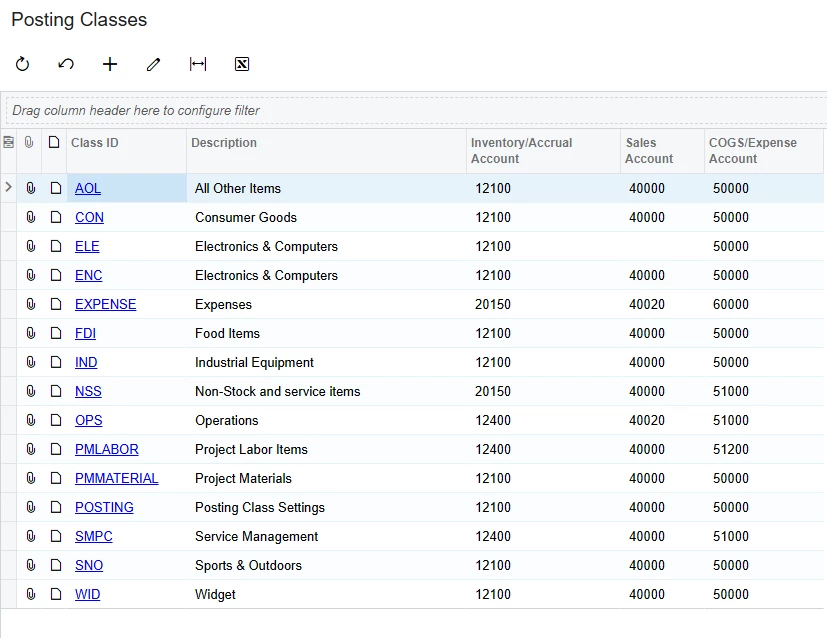Open attachments paperclip for SNO row
Screen dimensions: 827x638
point(31,565)
